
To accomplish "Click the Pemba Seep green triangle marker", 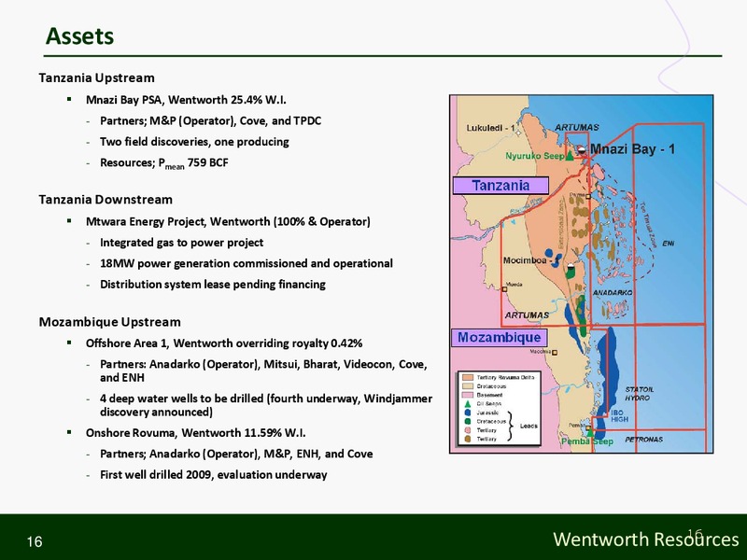I will (x=590, y=432).
